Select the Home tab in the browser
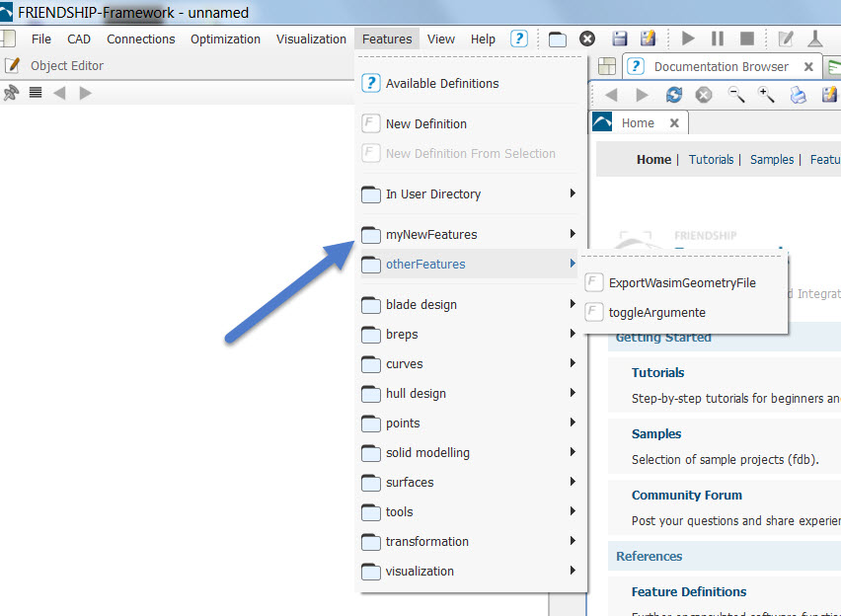The height and width of the screenshot is (616, 841). click(638, 122)
